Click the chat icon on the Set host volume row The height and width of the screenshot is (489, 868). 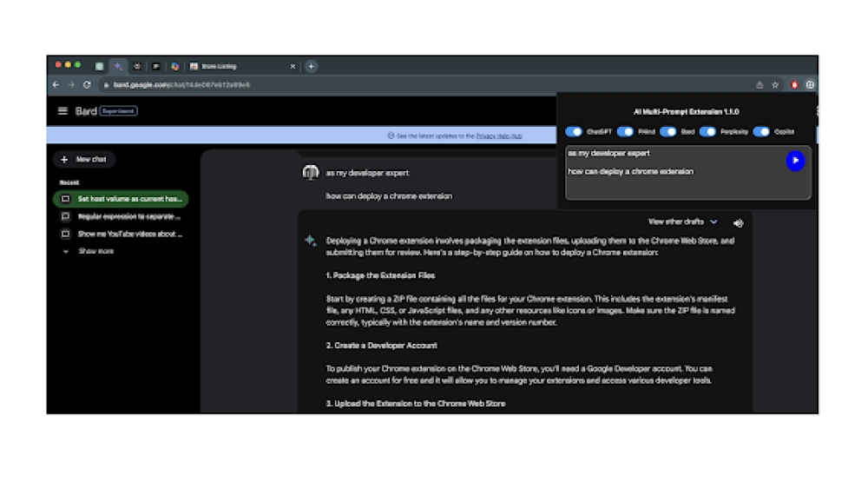pos(65,199)
